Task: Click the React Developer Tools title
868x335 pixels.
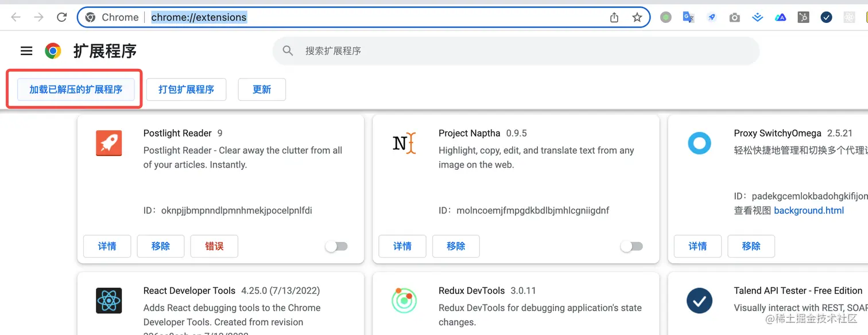Action: (189, 290)
